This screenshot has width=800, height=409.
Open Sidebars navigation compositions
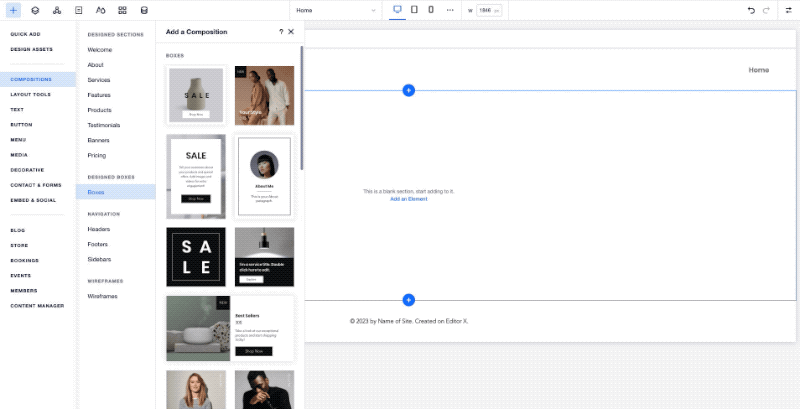pyautogui.click(x=99, y=260)
